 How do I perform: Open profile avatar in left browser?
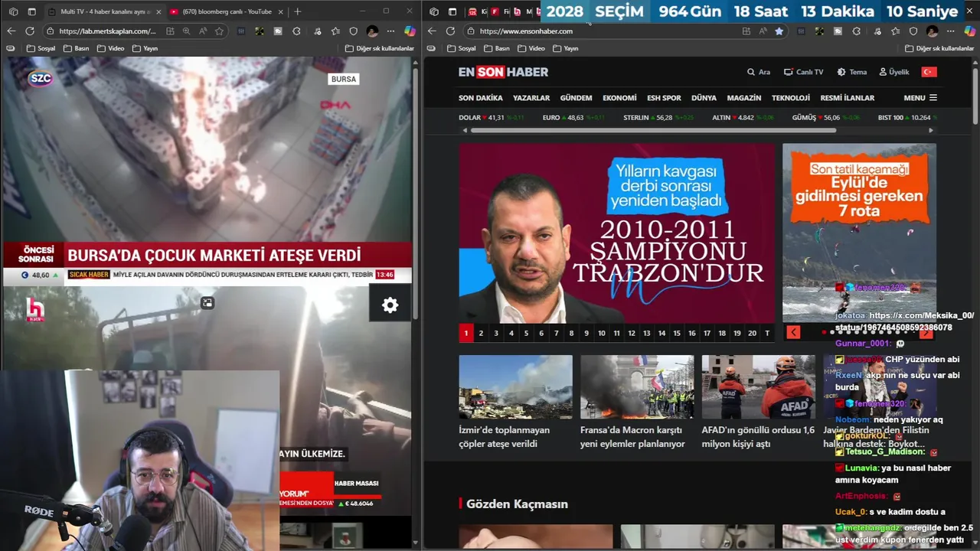coord(372,31)
